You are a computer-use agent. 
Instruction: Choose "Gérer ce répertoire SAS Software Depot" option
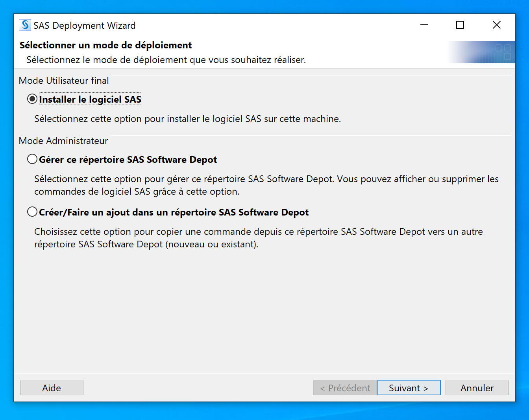coord(32,159)
